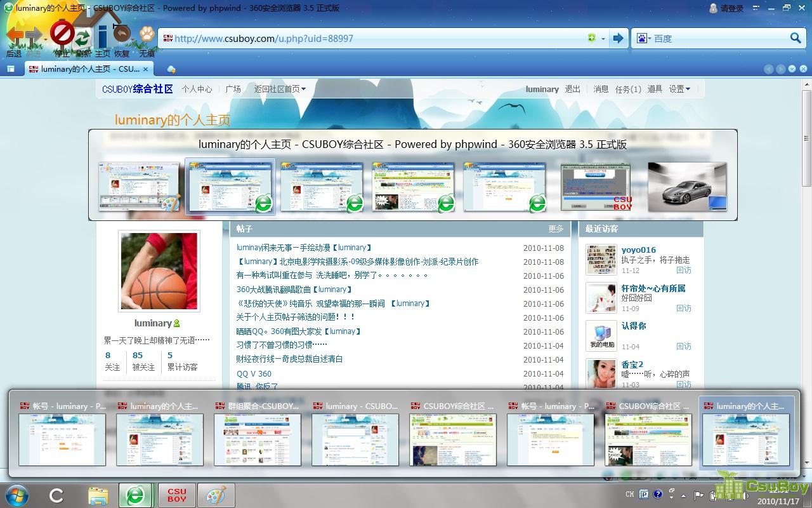The image size is (812, 508).
Task: Open visitor yoyo016's profile link
Action: (639, 250)
